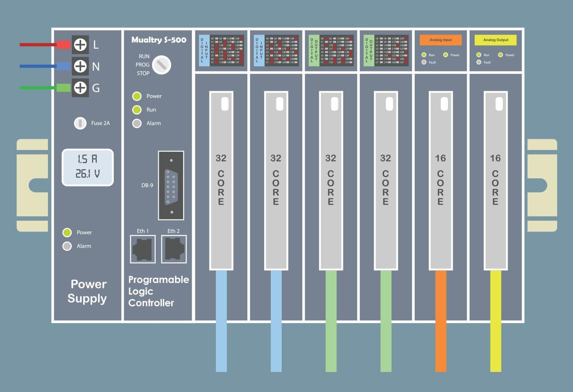
Task: Click the Analog Input module Fault indicator
Action: tap(424, 62)
